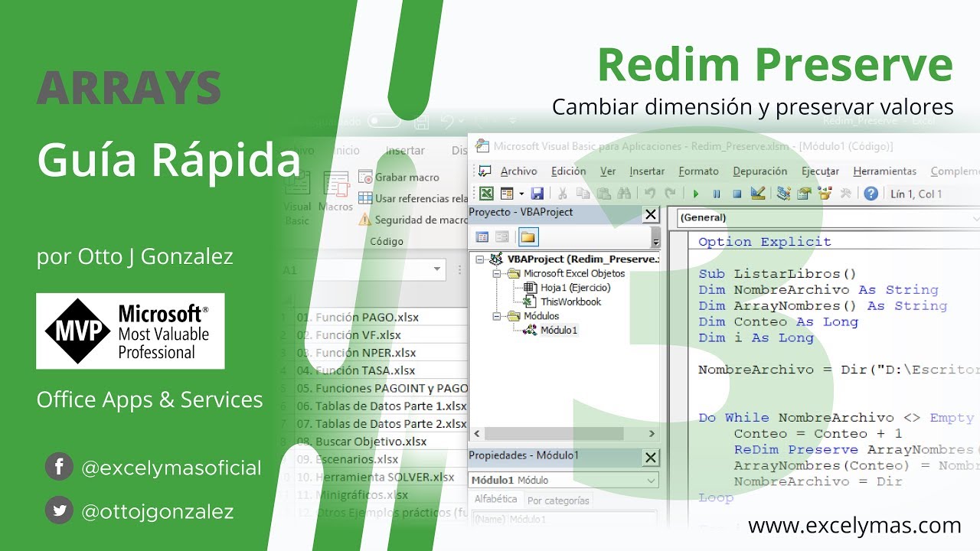
Task: Click the Copy icon in VBA toolbar
Action: click(x=583, y=194)
